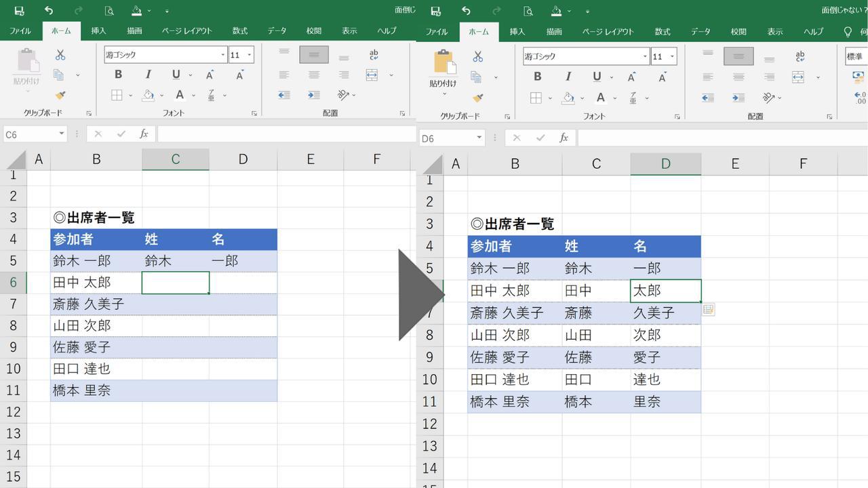The width and height of the screenshot is (868, 488).
Task: Click Save icon in right Excel window
Action: click(x=436, y=11)
